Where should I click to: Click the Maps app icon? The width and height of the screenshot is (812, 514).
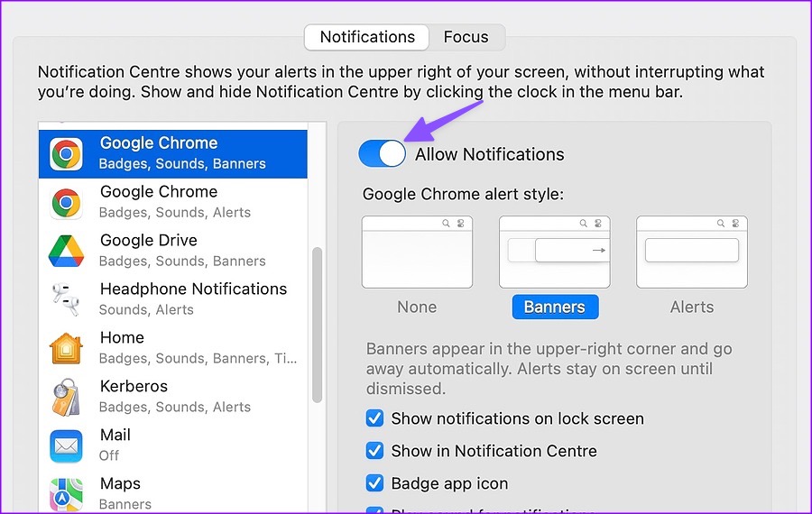(66, 494)
